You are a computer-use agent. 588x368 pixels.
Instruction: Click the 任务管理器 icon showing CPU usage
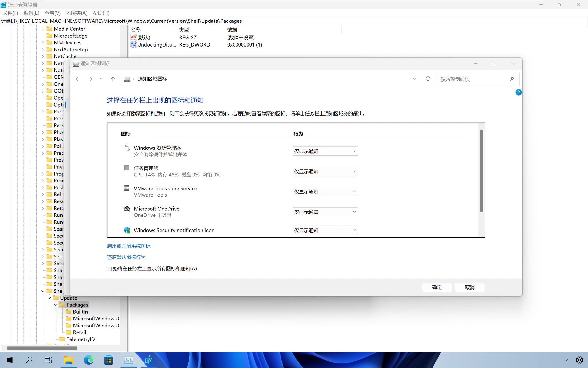tap(127, 168)
